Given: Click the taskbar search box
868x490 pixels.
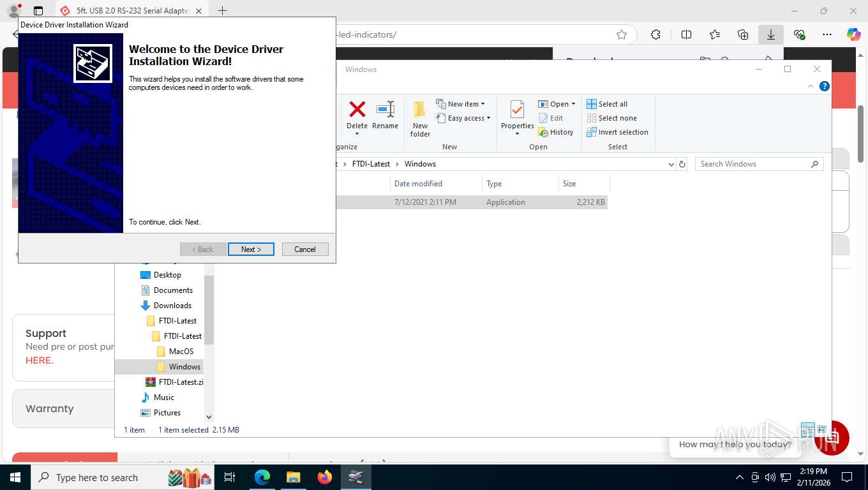Looking at the screenshot, I should pyautogui.click(x=124, y=477).
